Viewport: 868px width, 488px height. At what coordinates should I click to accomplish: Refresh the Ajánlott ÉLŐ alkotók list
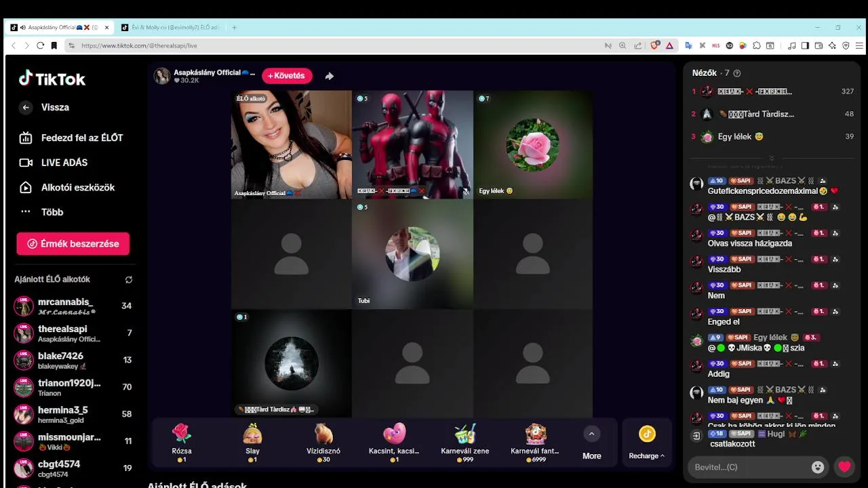point(129,279)
